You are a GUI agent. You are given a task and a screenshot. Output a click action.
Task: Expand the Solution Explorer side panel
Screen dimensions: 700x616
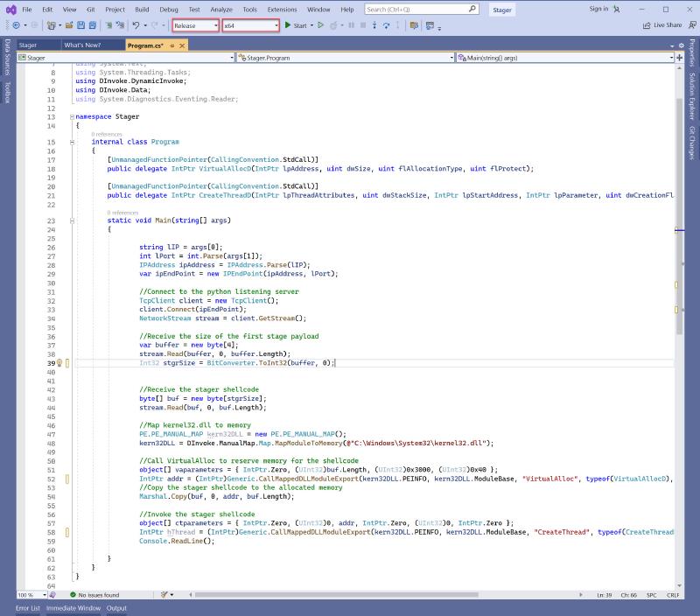(x=692, y=96)
